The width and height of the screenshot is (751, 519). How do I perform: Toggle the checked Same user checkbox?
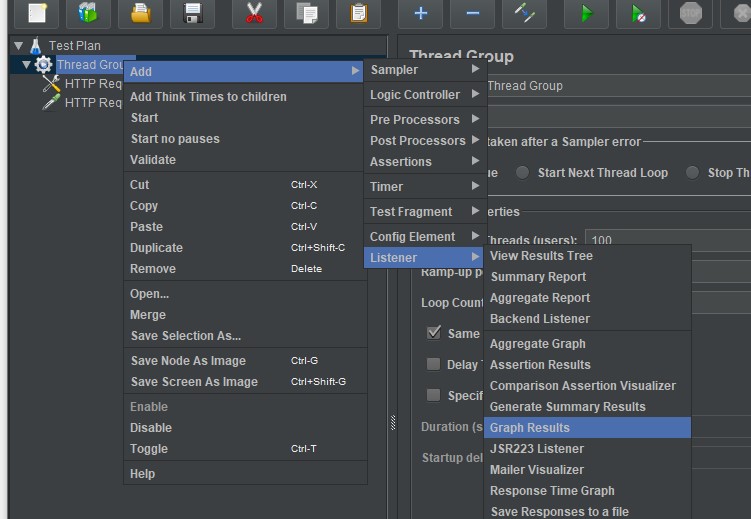433,333
